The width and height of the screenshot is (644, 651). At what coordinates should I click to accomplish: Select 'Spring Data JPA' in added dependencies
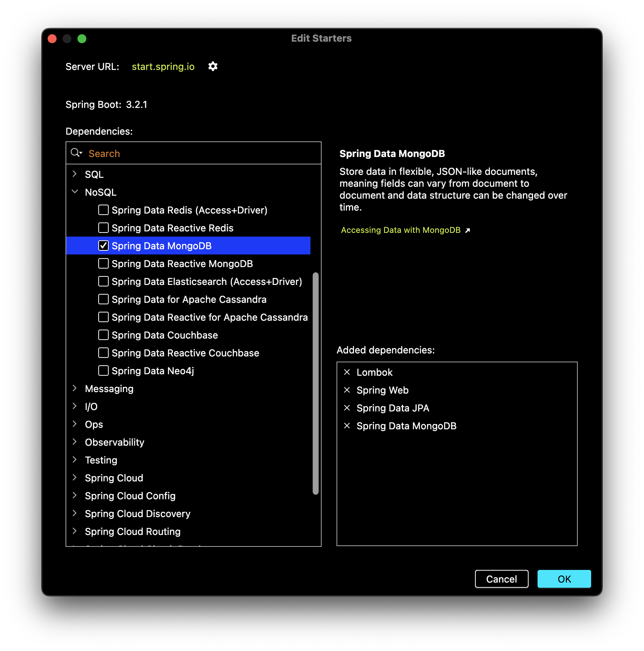393,408
